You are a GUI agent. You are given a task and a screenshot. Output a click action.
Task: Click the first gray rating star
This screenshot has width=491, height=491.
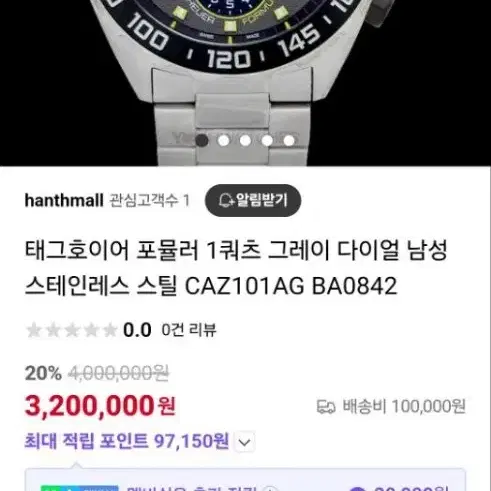(33, 330)
